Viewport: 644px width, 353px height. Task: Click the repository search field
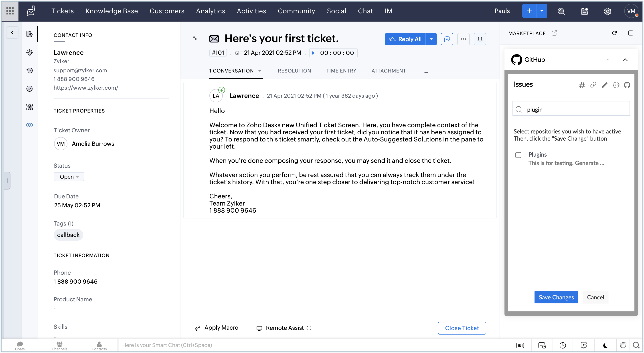coord(575,109)
